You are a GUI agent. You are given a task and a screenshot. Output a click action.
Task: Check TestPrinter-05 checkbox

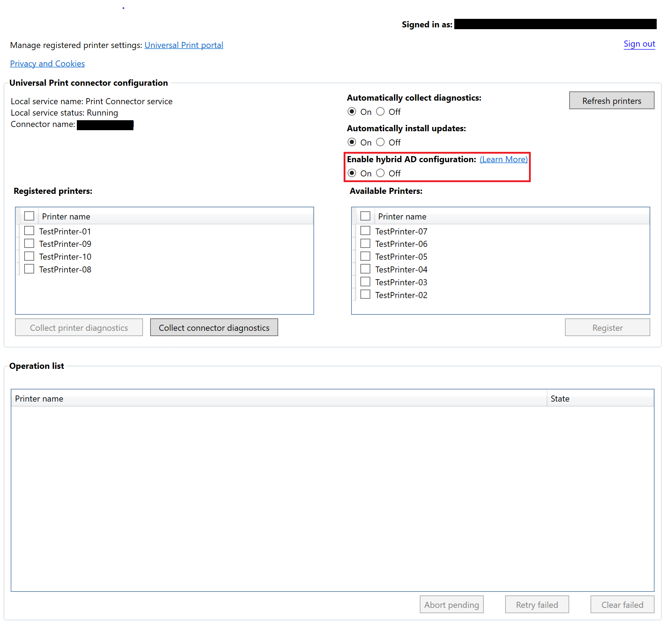click(365, 256)
